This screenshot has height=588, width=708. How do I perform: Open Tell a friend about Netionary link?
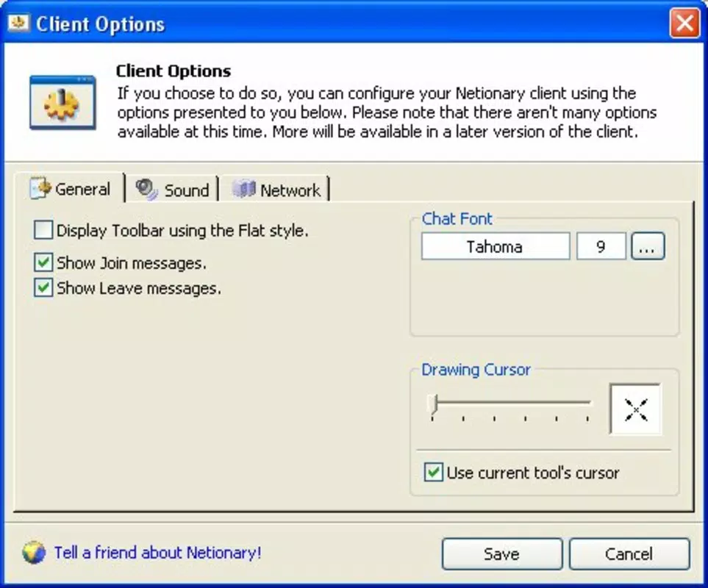(x=157, y=552)
